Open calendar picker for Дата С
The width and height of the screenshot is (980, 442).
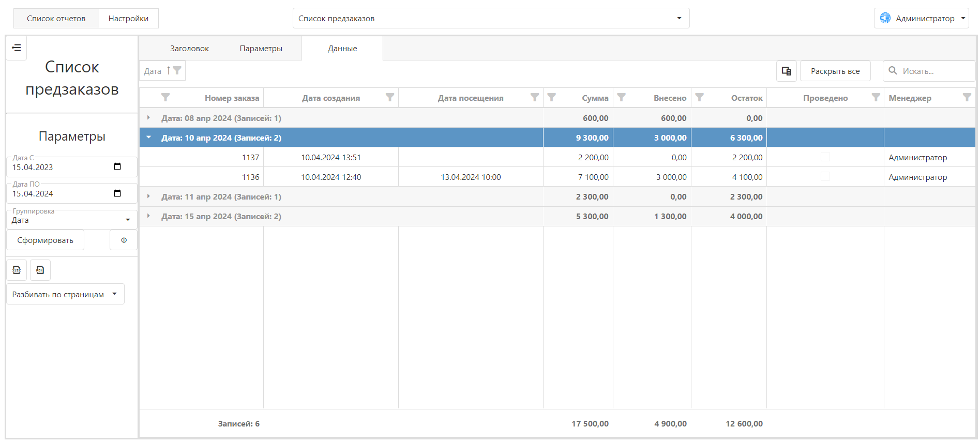click(x=117, y=166)
